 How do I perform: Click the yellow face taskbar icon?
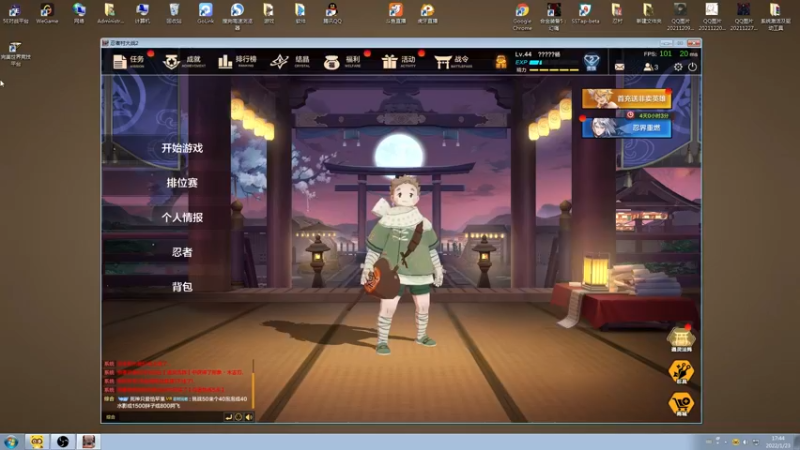(x=37, y=441)
